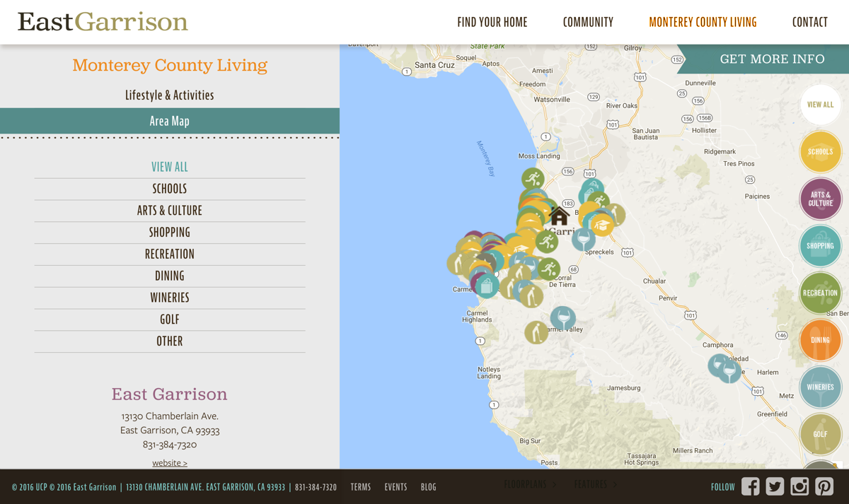Image resolution: width=849 pixels, height=504 pixels.
Task: Click the 831-384-7320 phone number in footer
Action: (x=316, y=487)
